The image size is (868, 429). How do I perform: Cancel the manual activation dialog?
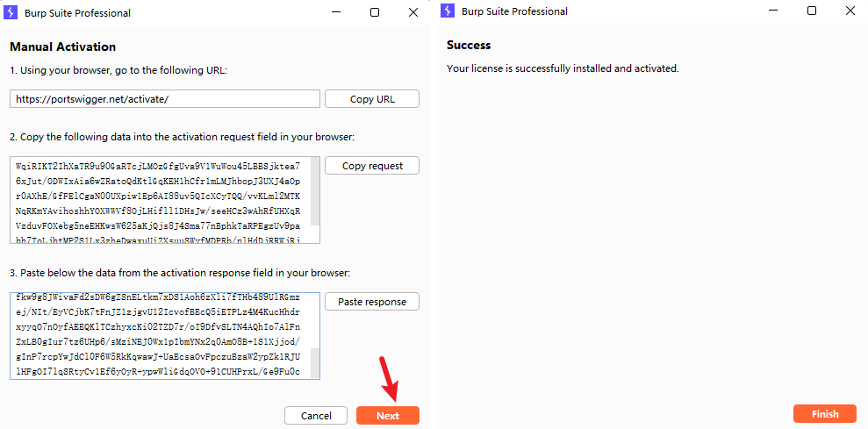pos(316,416)
